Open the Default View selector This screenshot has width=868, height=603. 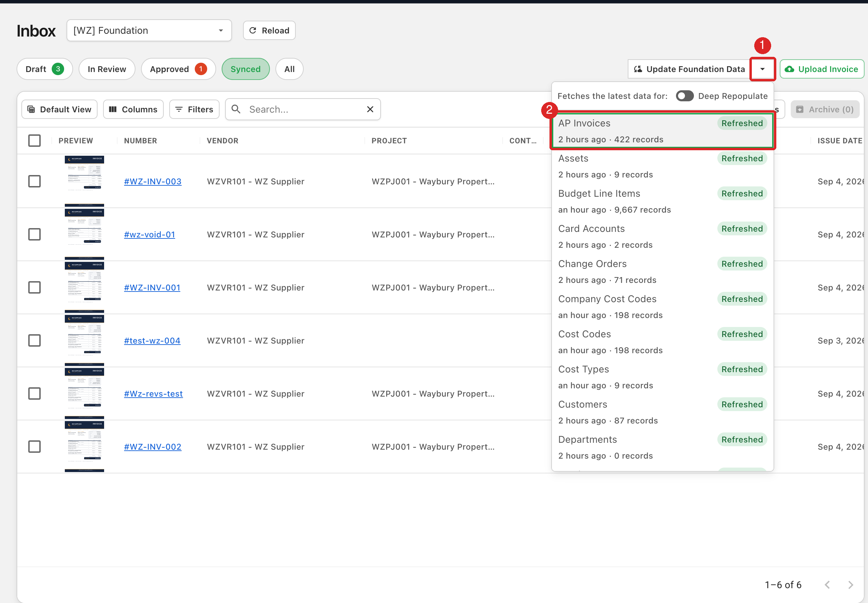pyautogui.click(x=59, y=109)
